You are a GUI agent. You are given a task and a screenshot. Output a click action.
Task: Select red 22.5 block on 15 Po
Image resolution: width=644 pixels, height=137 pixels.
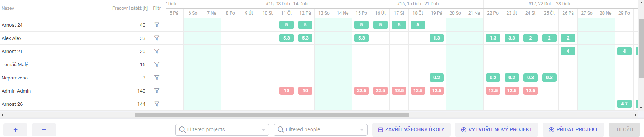point(362,91)
